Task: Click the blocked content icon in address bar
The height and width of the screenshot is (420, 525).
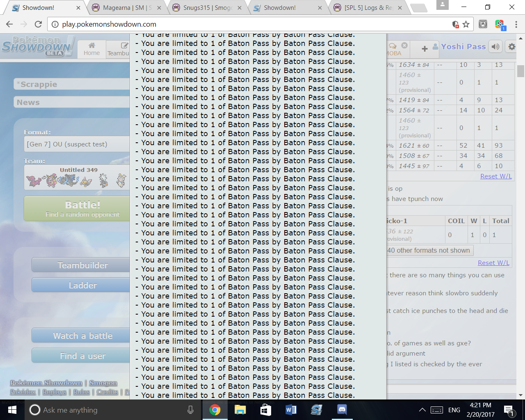Action: tap(455, 24)
